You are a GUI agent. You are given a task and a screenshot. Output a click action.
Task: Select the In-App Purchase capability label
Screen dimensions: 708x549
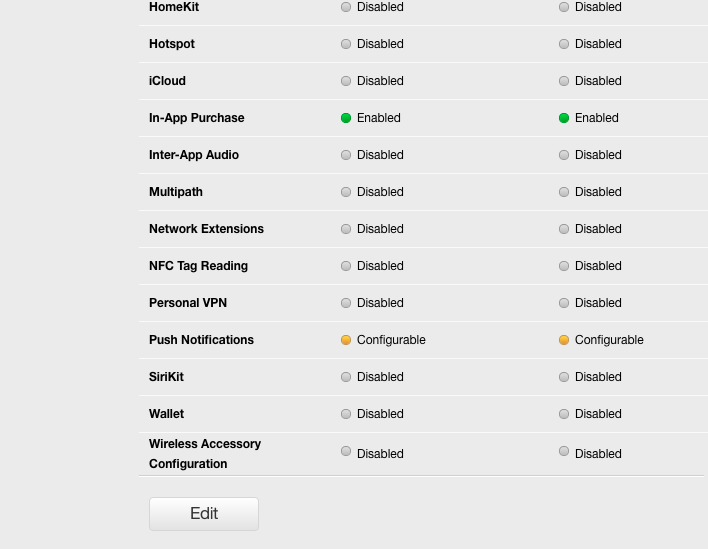(196, 118)
